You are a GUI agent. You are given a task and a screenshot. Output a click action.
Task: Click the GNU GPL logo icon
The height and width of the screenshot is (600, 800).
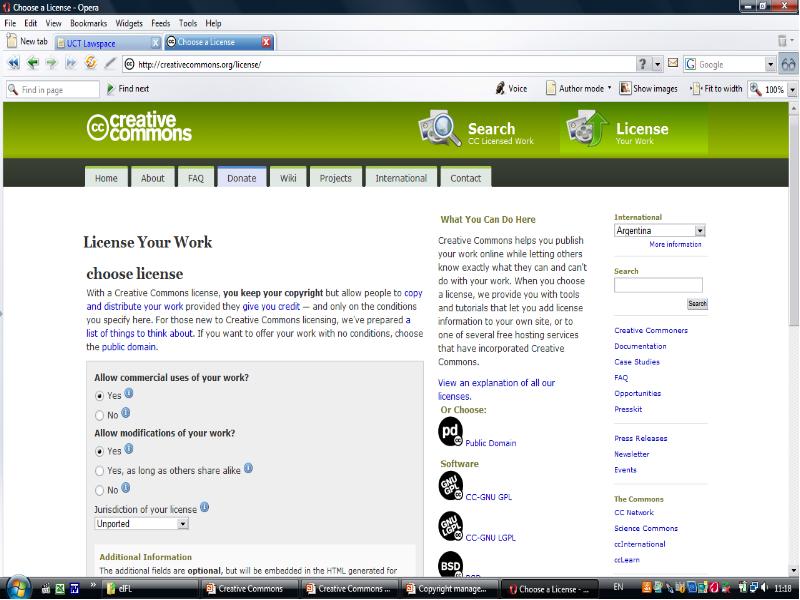(x=451, y=486)
